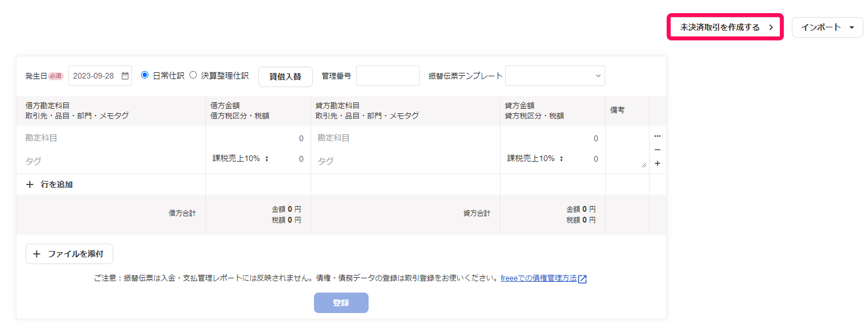This screenshot has width=868, height=325.
Task: Click the 貸方 tax amount field
Action: point(586,159)
